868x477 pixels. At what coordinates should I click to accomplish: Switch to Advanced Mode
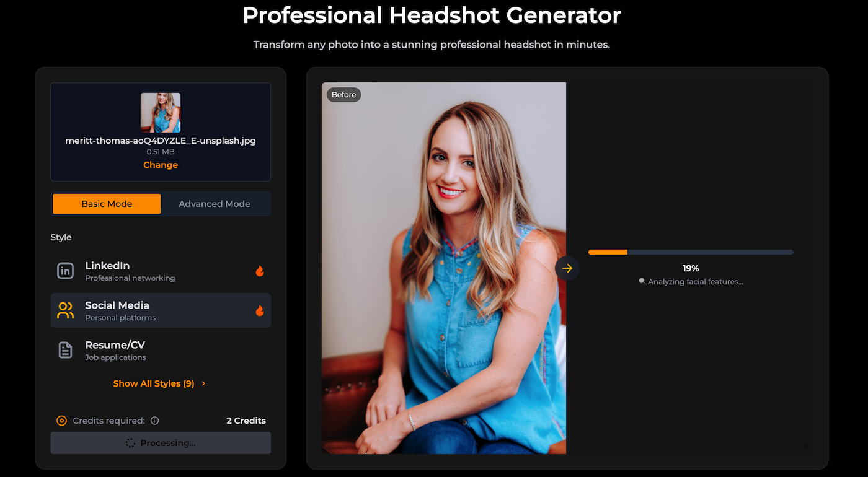click(x=215, y=204)
